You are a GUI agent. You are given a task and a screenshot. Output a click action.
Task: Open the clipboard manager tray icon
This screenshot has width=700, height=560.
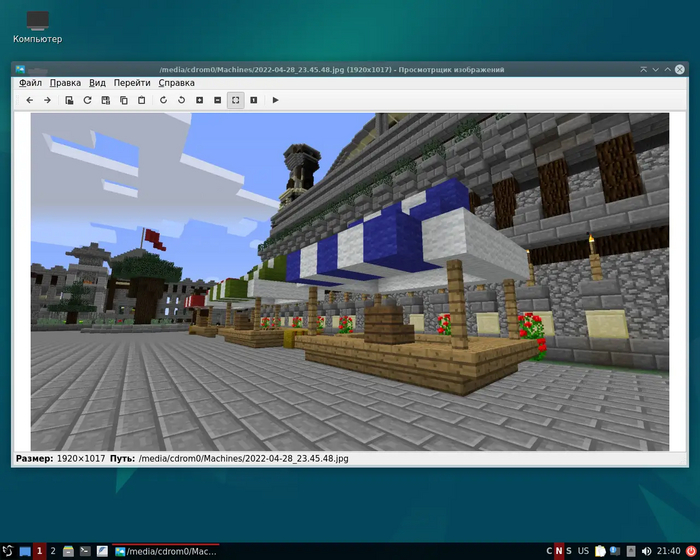(x=600, y=551)
